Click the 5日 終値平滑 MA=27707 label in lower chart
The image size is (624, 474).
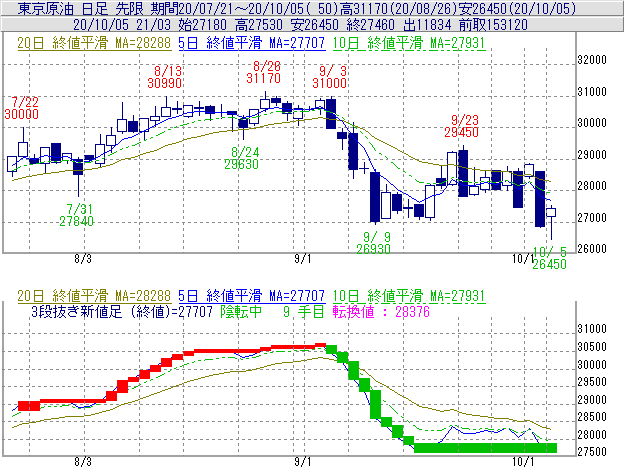252,296
